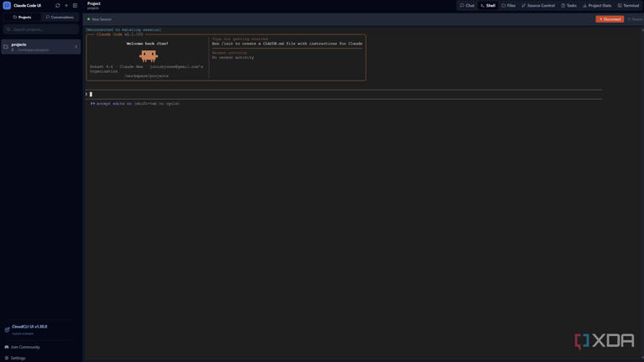644x362 pixels.
Task: Click the 'No recent activity' text
Action: (x=233, y=58)
